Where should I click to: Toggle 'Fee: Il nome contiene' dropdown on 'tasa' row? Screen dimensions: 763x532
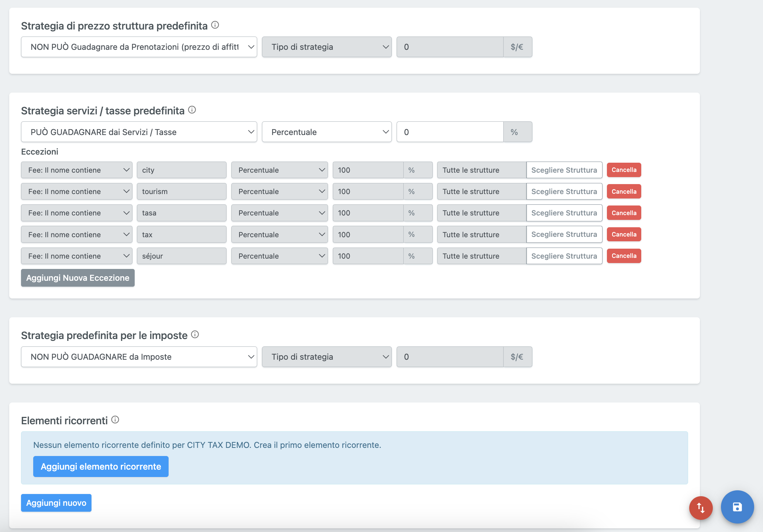tap(77, 213)
